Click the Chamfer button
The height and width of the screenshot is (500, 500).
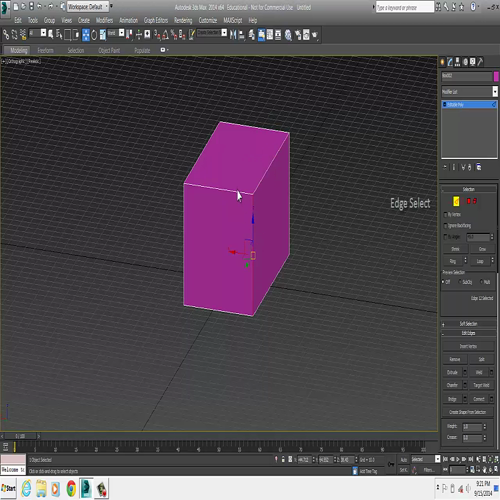tap(452, 385)
